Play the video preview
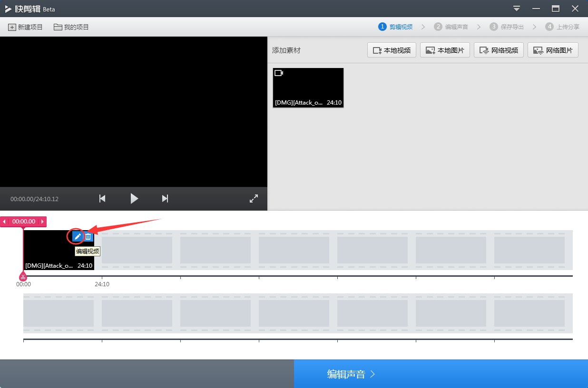588x388 pixels. 134,198
